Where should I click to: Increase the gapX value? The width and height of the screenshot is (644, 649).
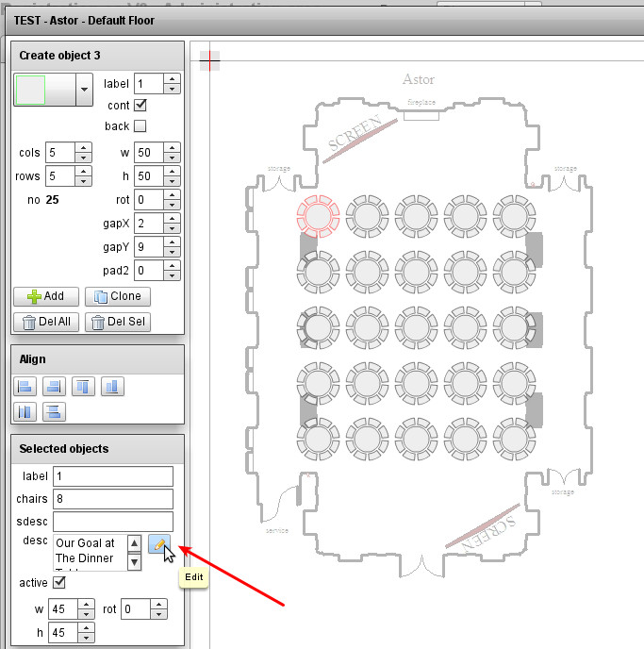pyautogui.click(x=172, y=218)
